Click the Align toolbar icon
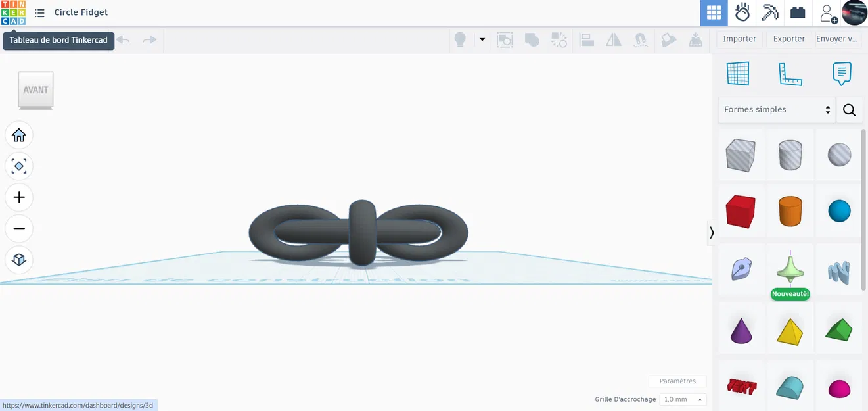Screen dimensions: 868x411 [x=586, y=39]
